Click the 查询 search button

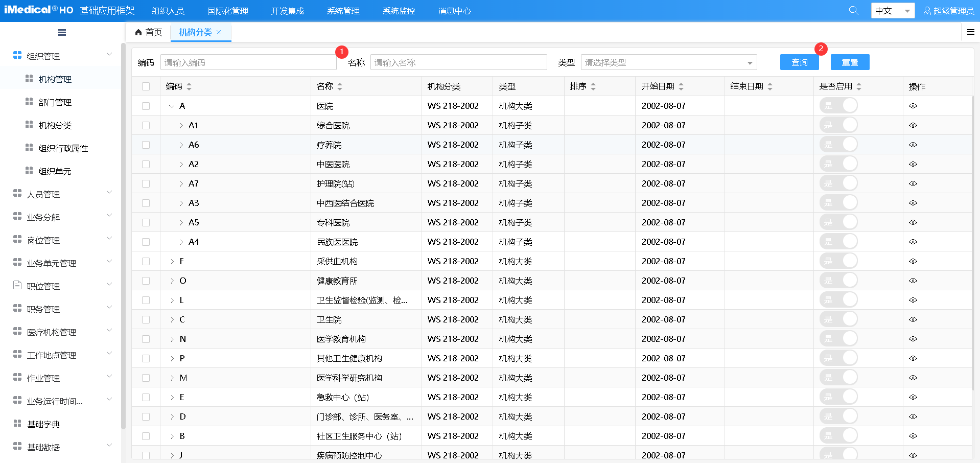(x=799, y=62)
